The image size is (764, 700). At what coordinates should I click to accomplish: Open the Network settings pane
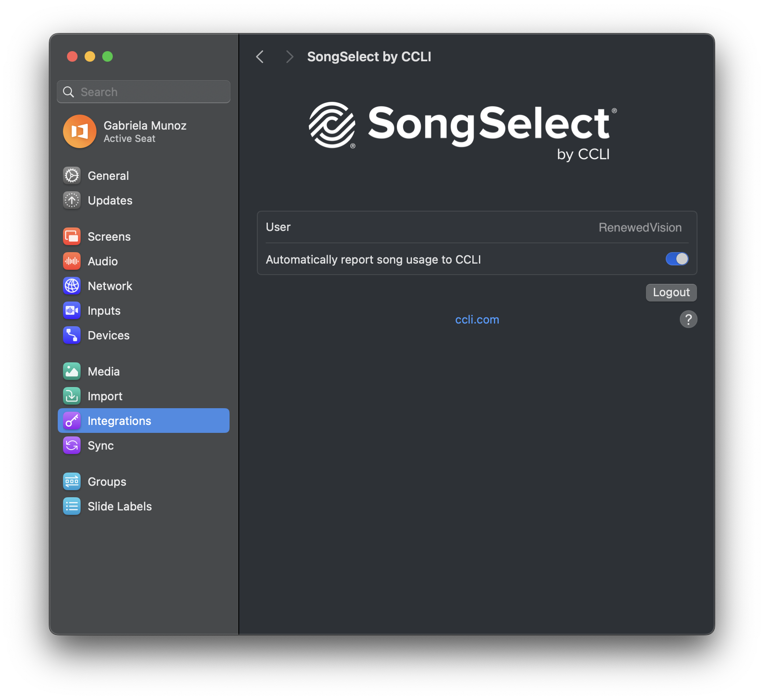[144, 286]
